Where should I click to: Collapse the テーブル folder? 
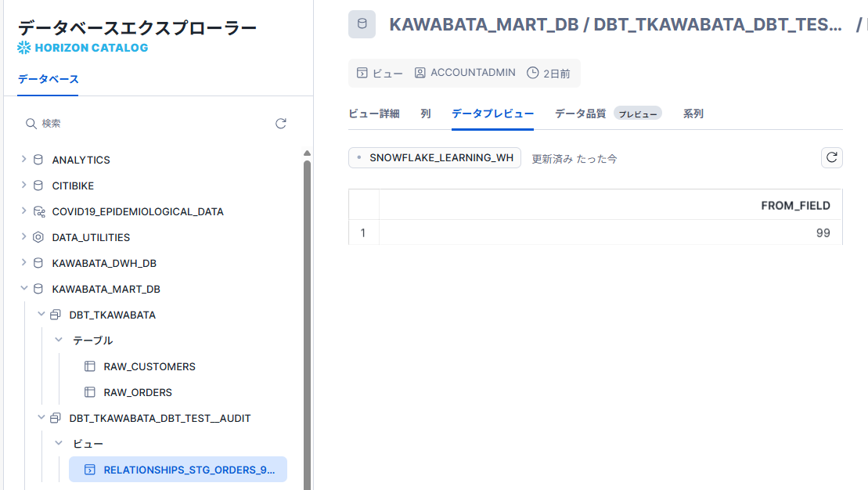click(x=59, y=340)
